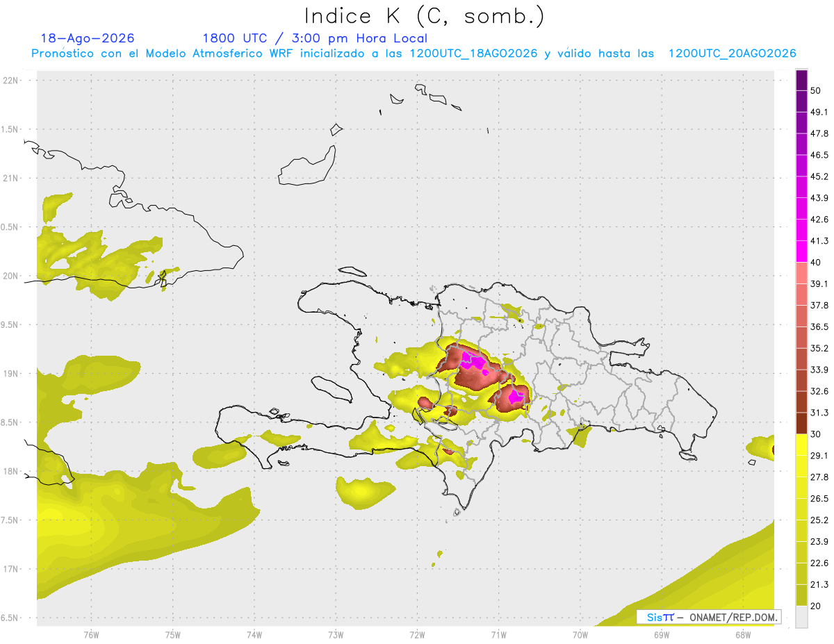Click the colorbar value "41.3"
Viewport: 834px width, 644px height.
[x=819, y=241]
